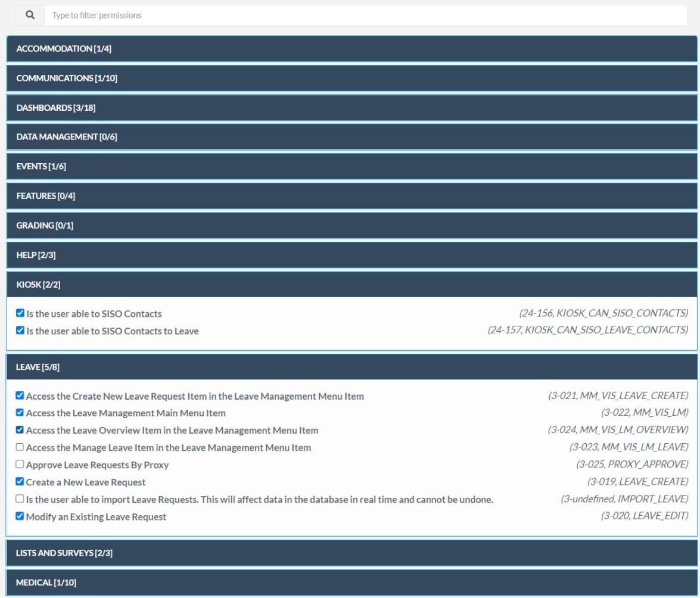Uncheck the 'able to SISO Contacts' checkbox
Screen dimensions: 700x598
(x=20, y=313)
